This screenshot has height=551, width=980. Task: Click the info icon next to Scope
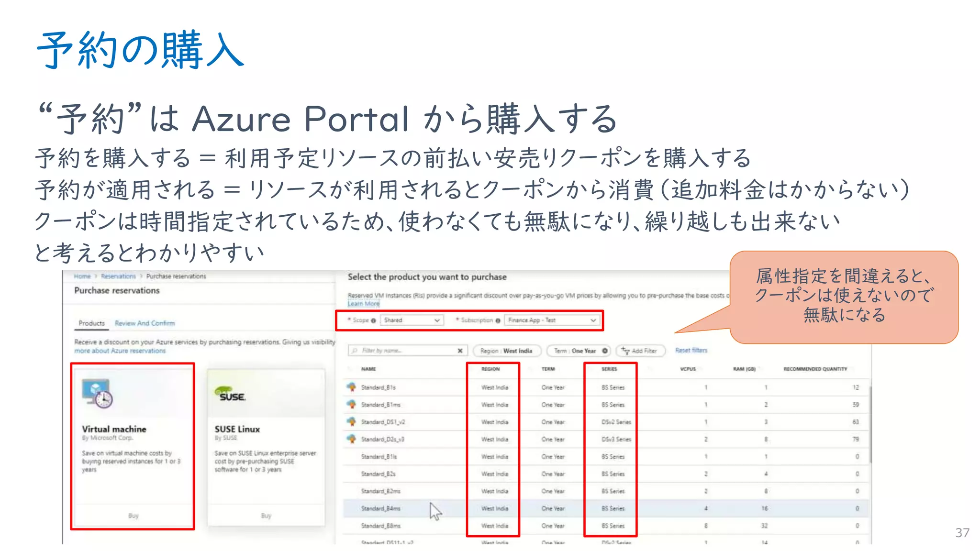click(x=373, y=320)
